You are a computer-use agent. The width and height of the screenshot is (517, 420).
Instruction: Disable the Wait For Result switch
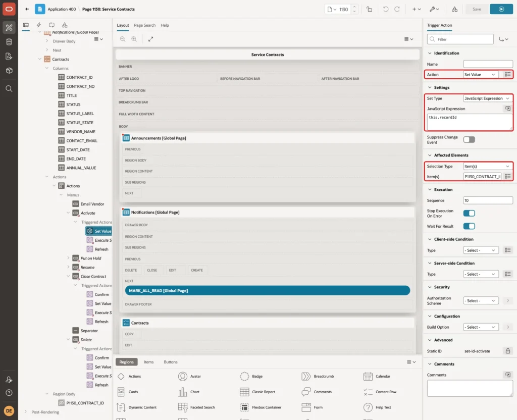[x=469, y=226]
